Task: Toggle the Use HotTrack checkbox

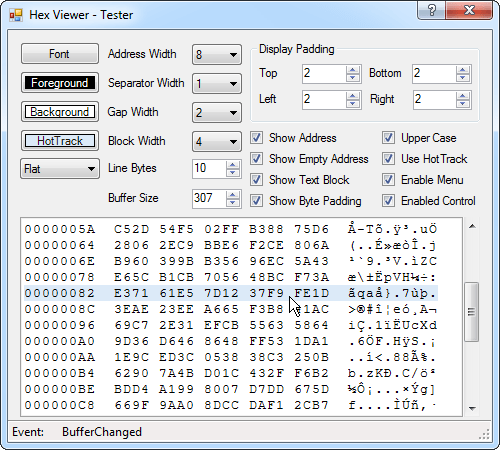Action: (388, 159)
